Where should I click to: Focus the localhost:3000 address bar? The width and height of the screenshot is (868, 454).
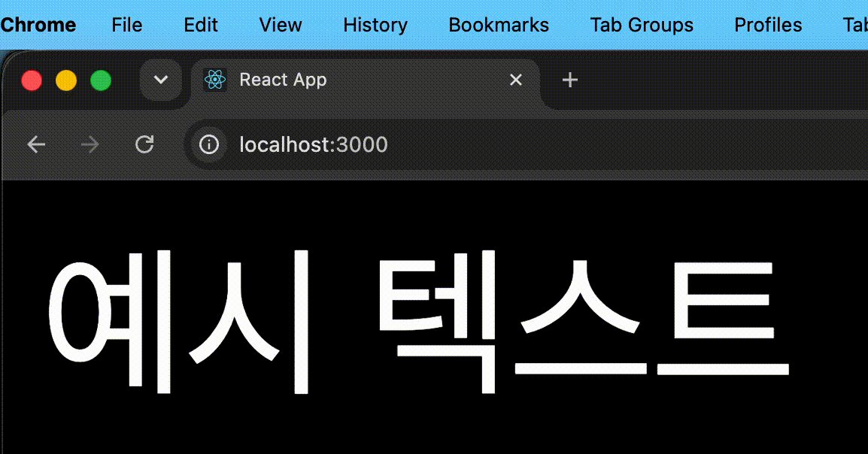coord(526,145)
